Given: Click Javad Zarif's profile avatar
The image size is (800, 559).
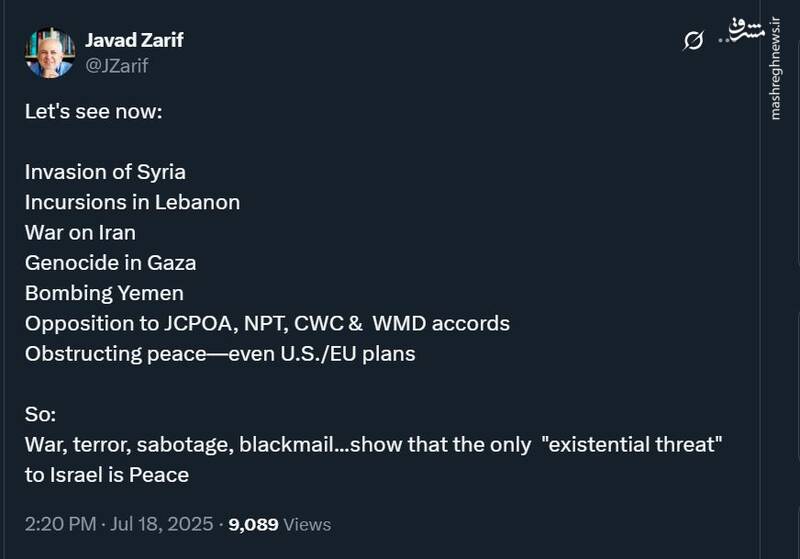Looking at the screenshot, I should tap(50, 53).
